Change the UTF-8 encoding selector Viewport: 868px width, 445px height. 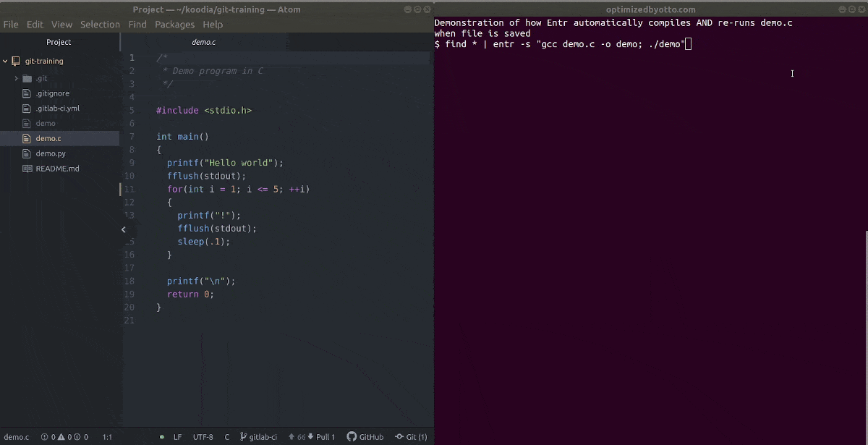(203, 437)
